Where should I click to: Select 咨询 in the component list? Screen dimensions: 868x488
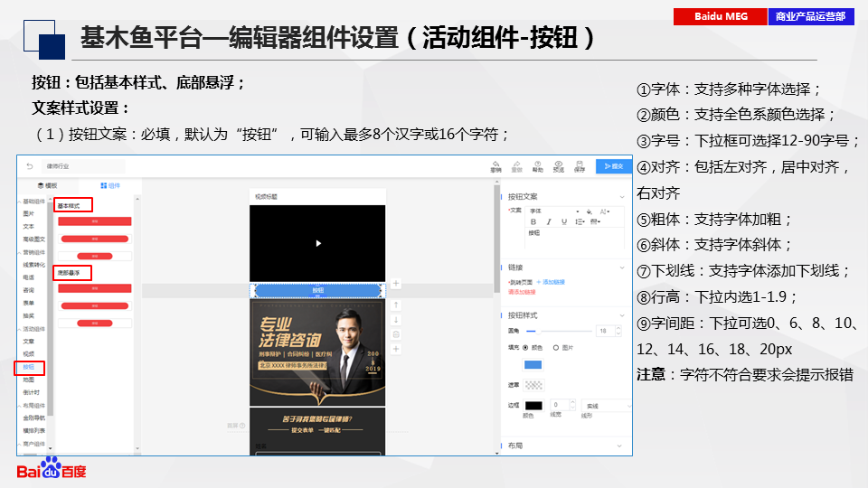click(x=29, y=290)
